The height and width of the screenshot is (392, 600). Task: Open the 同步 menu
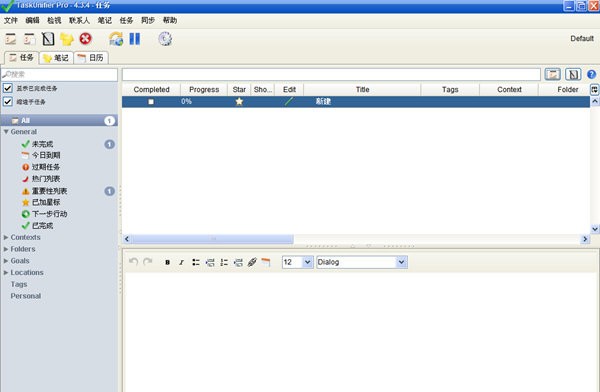point(148,20)
